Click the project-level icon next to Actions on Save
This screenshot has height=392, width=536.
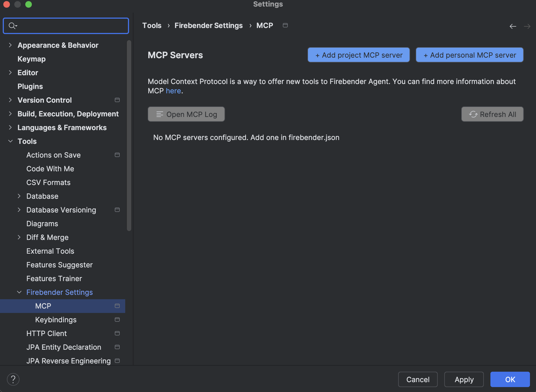117,155
